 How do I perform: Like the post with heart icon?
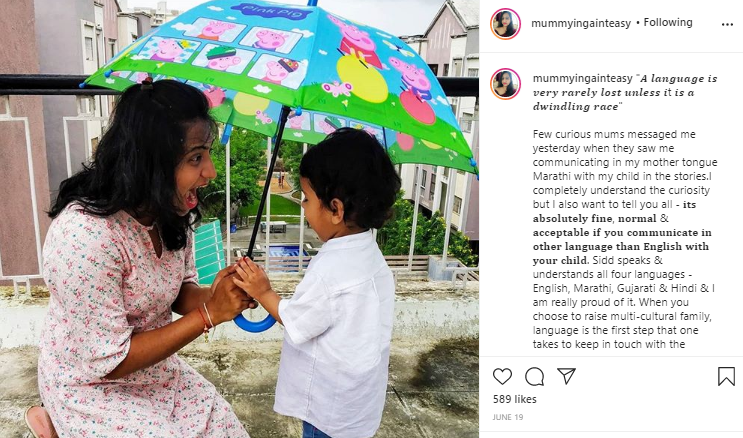(x=502, y=376)
